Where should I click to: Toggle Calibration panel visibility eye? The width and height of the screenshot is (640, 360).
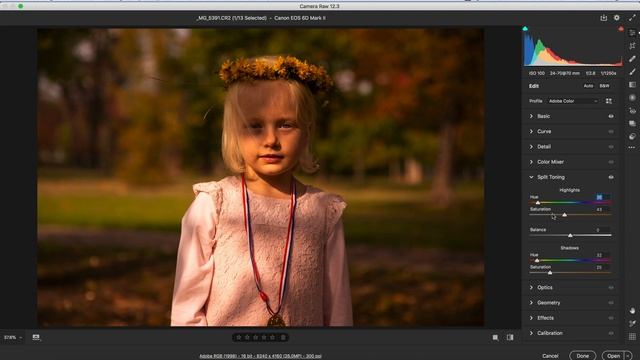pyautogui.click(x=611, y=333)
